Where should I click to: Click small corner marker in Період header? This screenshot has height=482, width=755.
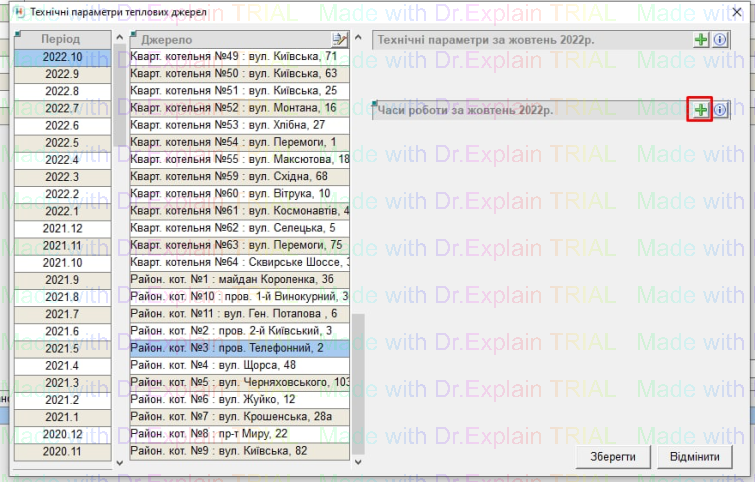point(17,34)
